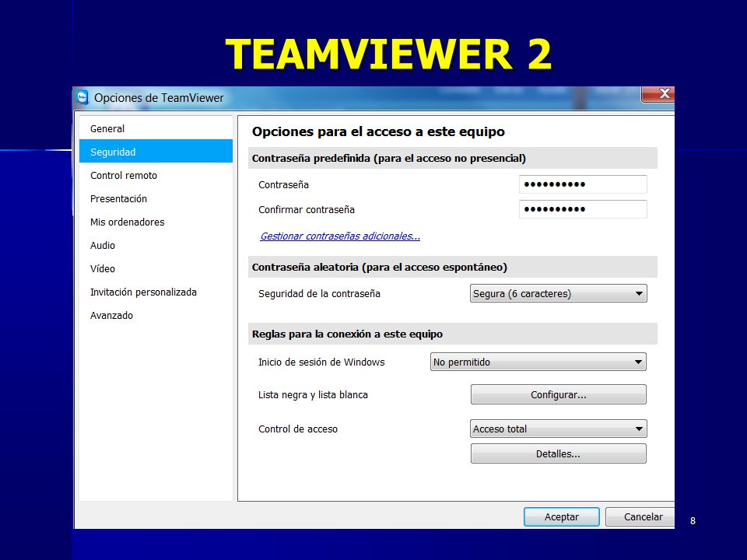Go to Control remoto options
The width and height of the screenshot is (747, 560).
(x=156, y=175)
